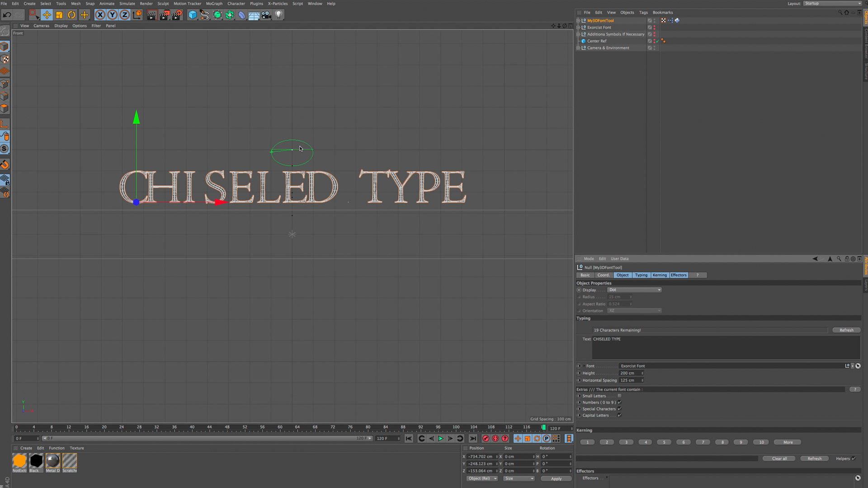Viewport: 868px width, 488px height.
Task: Select the Rotate tool
Action: [x=71, y=15]
